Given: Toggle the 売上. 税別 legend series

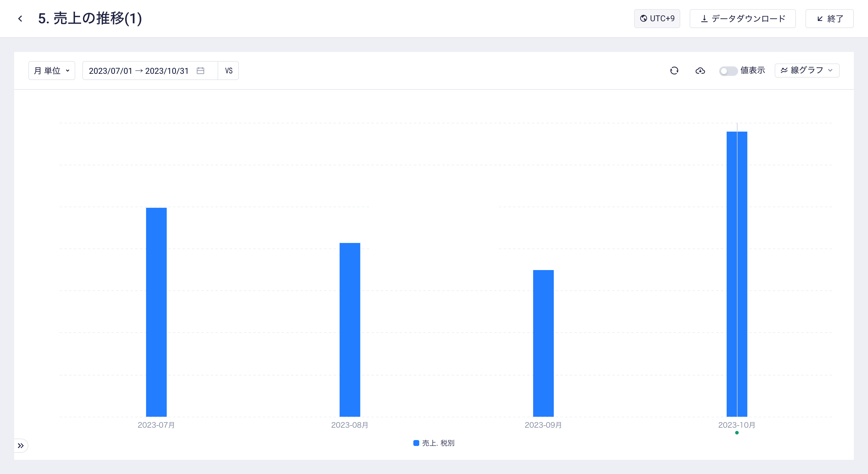Looking at the screenshot, I should pos(438,443).
